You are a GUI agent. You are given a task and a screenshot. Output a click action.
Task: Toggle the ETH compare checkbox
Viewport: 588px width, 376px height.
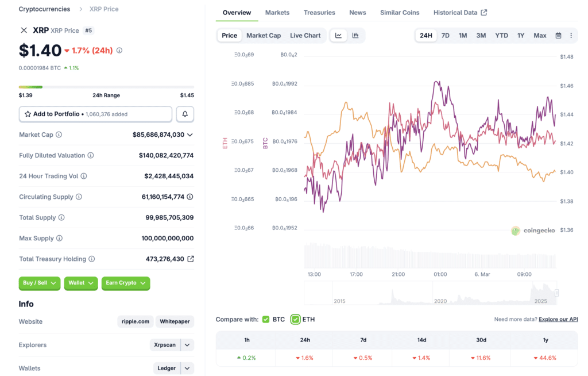(x=296, y=319)
